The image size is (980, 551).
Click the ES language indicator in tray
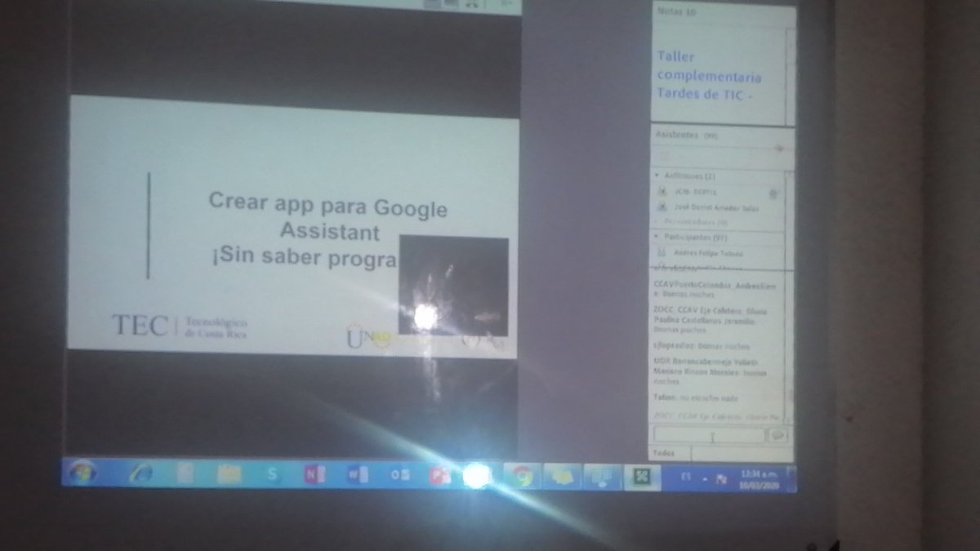pyautogui.click(x=684, y=475)
